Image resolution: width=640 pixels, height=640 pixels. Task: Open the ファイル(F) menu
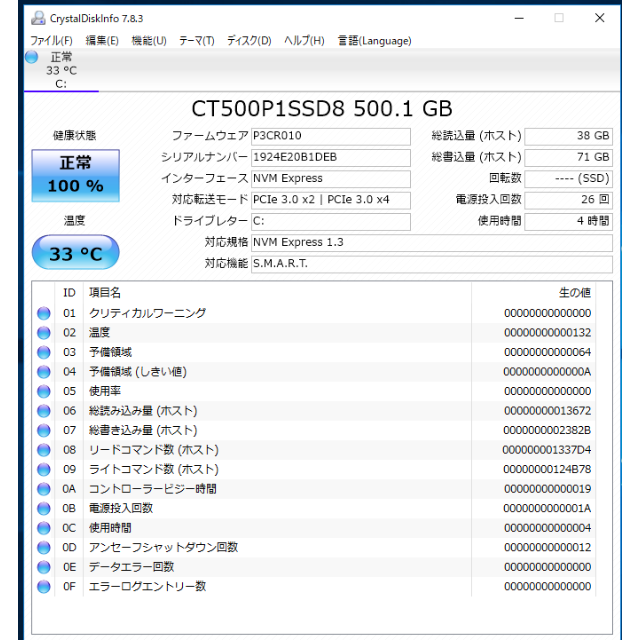click(x=51, y=40)
